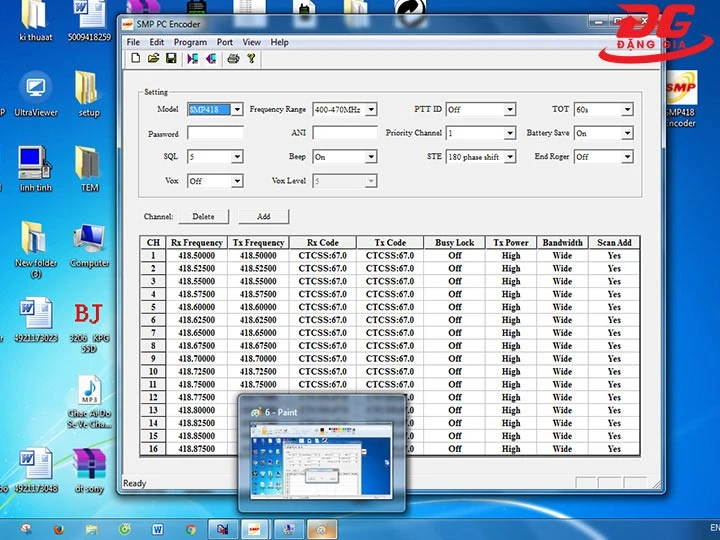The height and width of the screenshot is (540, 720).
Task: Click the Open folder toolbar icon
Action: click(x=153, y=59)
